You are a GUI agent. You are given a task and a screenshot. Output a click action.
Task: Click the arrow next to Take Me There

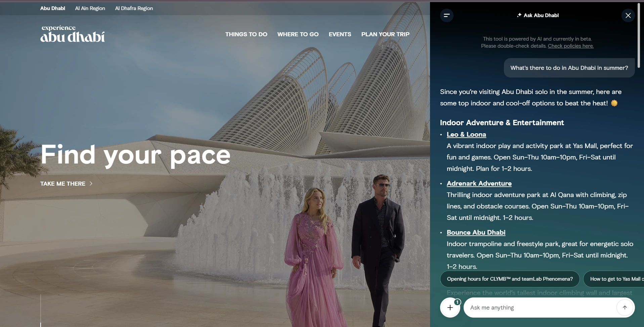91,184
